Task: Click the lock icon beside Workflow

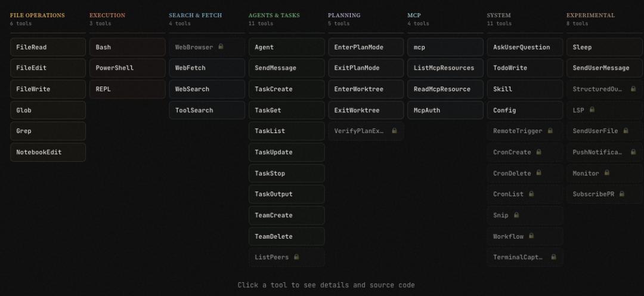Action: (531, 236)
